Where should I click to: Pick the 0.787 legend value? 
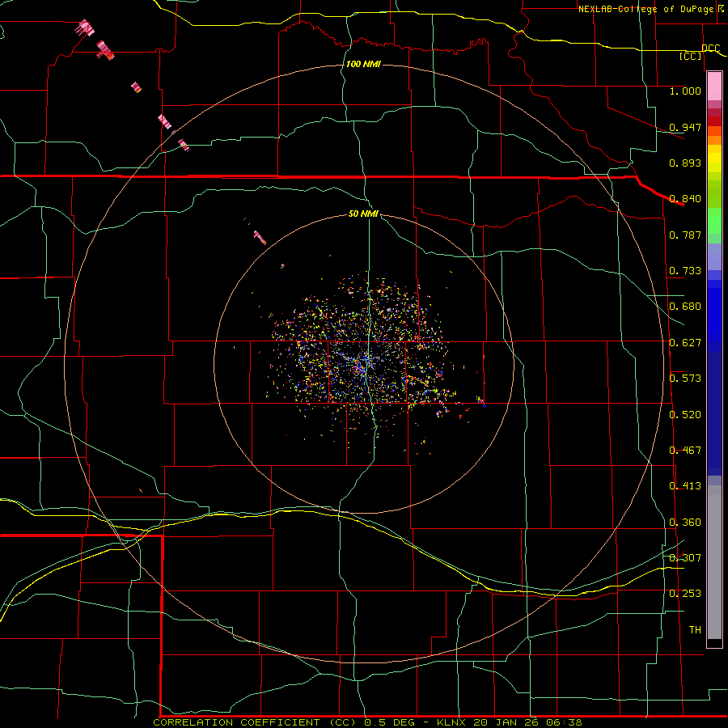click(685, 235)
